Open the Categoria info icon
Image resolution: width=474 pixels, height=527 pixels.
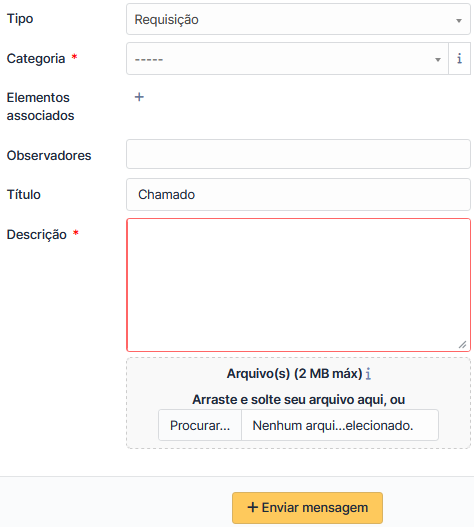coord(459,58)
